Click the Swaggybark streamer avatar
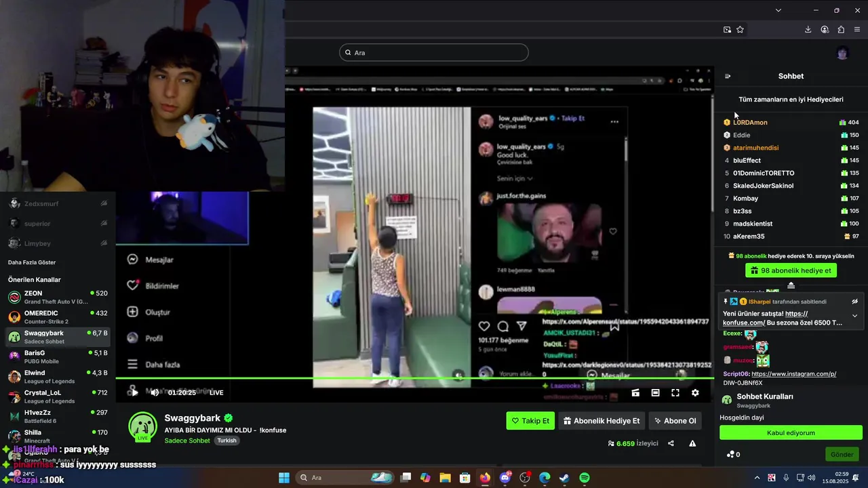 [x=142, y=426]
